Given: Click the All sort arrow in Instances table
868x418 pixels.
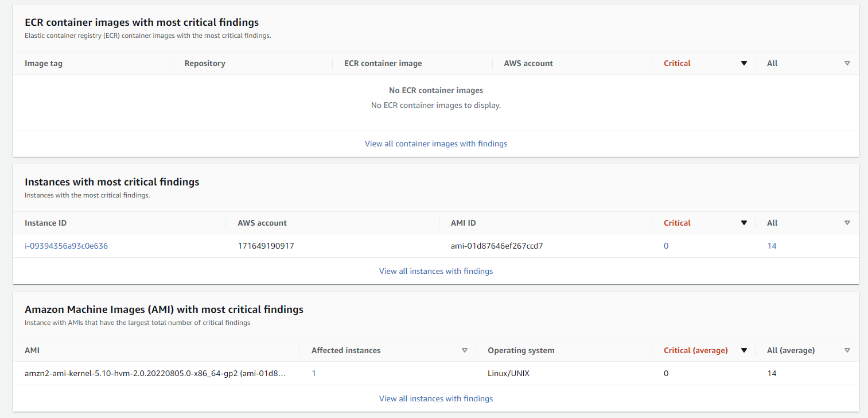Looking at the screenshot, I should point(847,223).
